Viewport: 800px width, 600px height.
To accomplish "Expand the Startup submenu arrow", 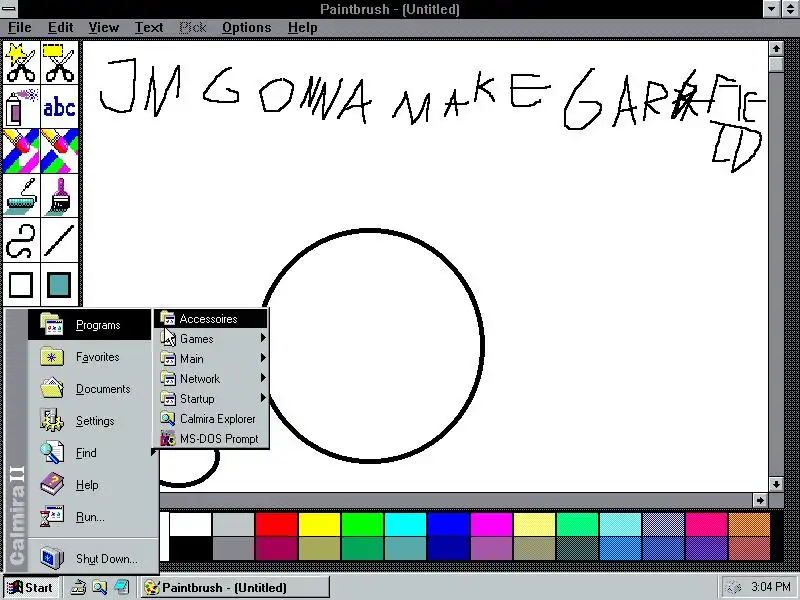I will [x=263, y=397].
